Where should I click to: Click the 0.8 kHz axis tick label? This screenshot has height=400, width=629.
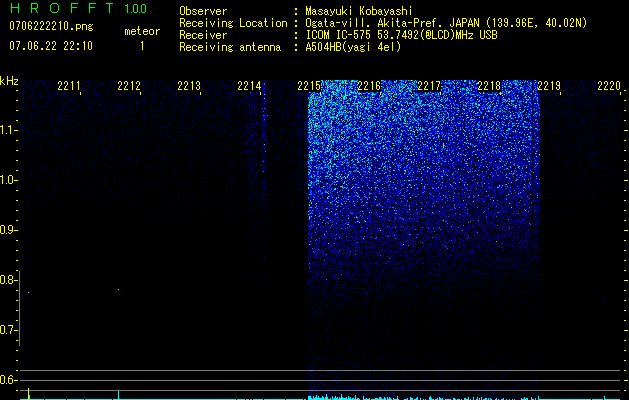tap(7, 280)
